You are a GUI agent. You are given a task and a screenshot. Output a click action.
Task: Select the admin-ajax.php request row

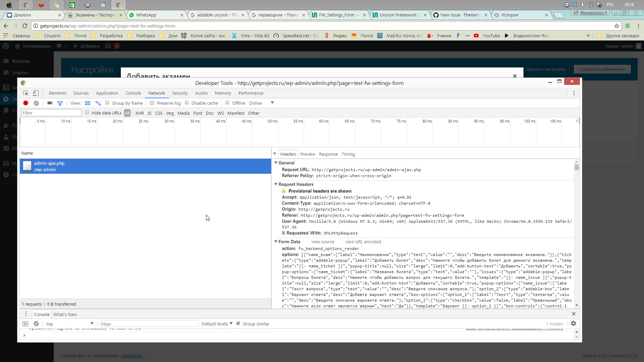145,166
